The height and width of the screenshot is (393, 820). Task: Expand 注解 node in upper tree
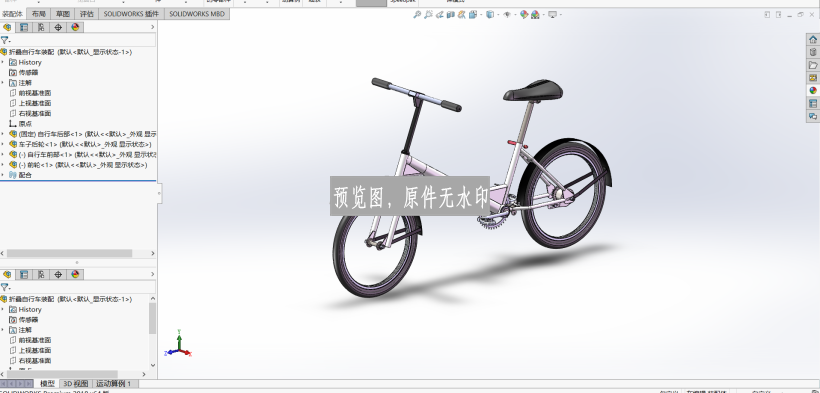3,83
